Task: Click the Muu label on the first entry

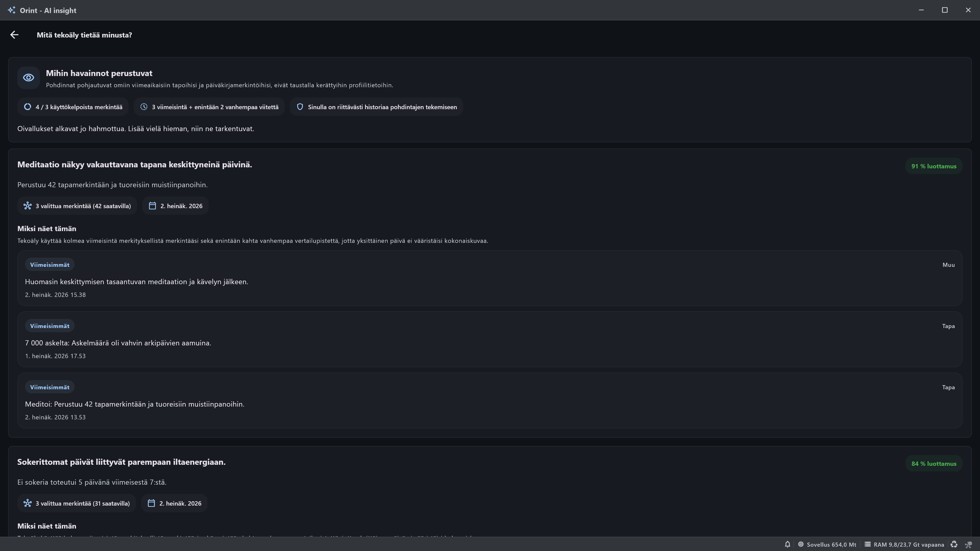Action: click(x=948, y=265)
